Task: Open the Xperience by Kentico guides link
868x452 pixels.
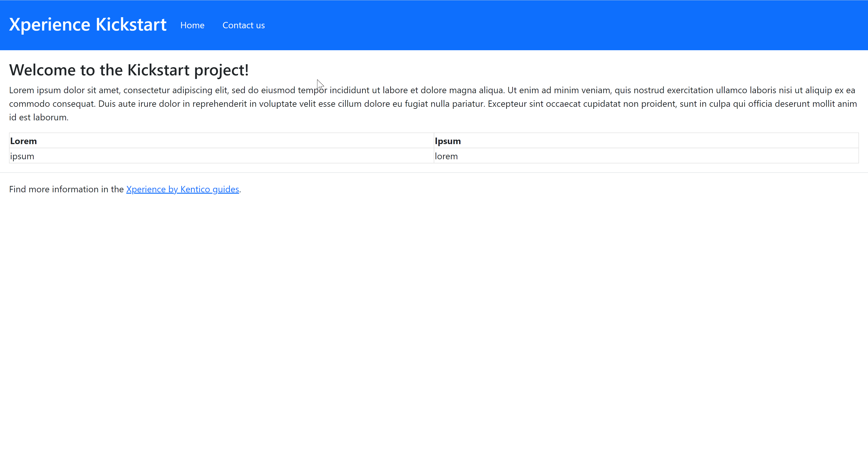Action: (x=182, y=189)
